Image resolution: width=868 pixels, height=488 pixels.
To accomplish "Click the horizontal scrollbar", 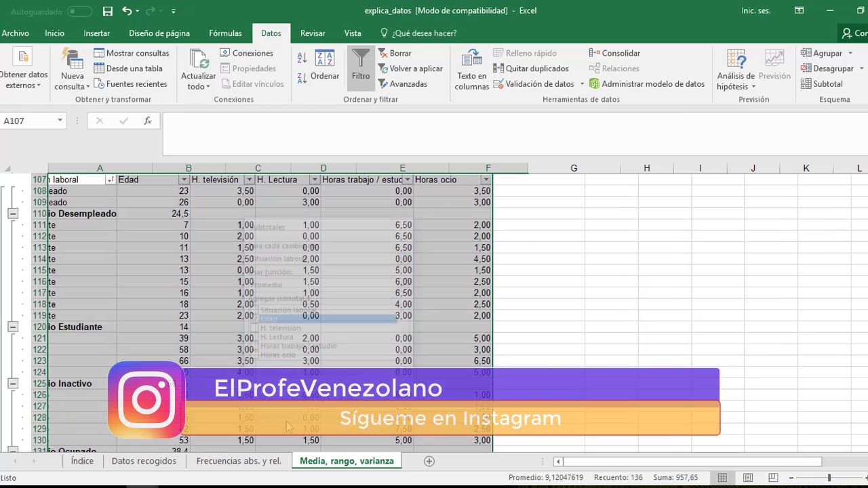I will point(693,462).
